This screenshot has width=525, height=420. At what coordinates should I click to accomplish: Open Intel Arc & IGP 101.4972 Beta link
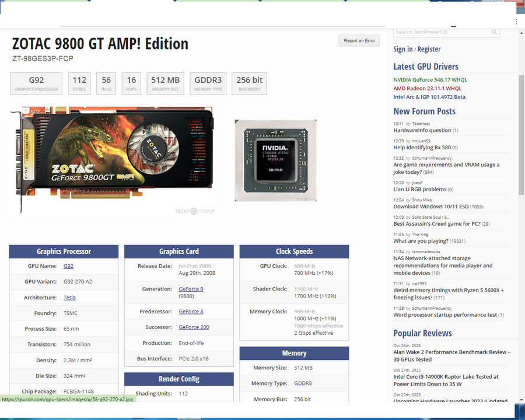click(x=429, y=97)
